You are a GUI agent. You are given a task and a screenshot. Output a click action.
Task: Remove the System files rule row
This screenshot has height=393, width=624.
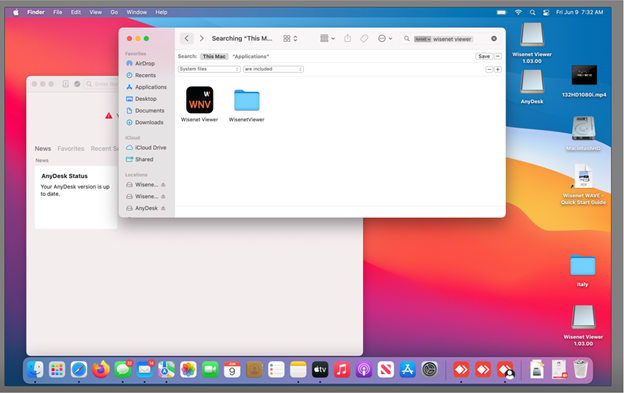(489, 70)
